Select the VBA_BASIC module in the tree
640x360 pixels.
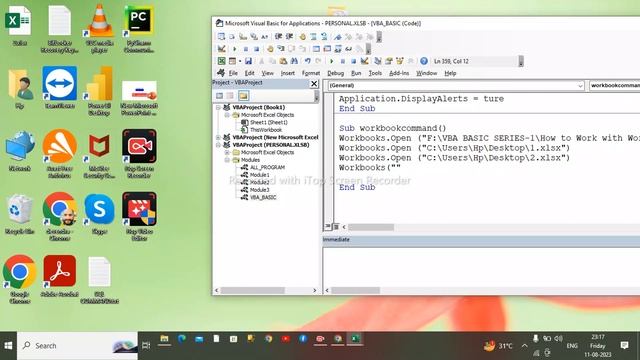tap(263, 198)
